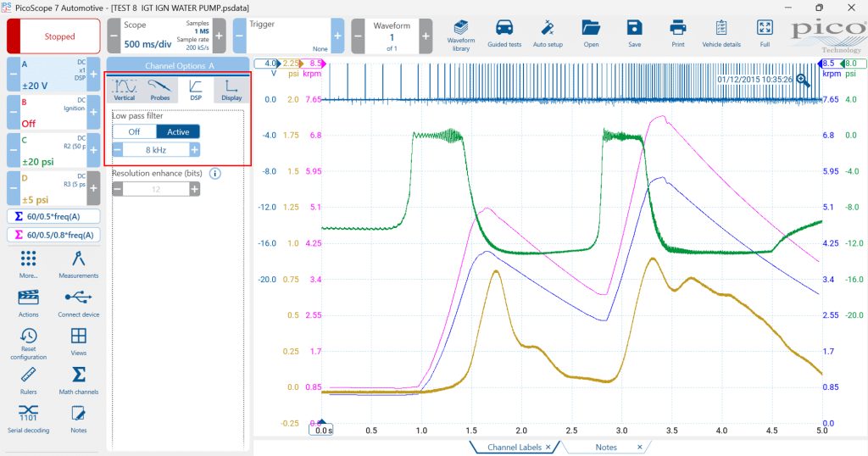
Task: Set low pass filter to Off
Action: (135, 131)
